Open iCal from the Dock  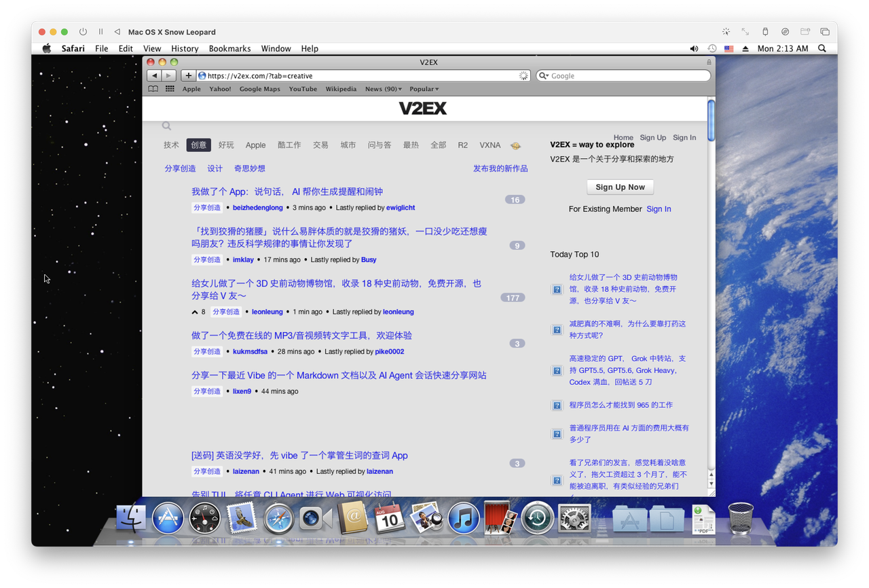pos(389,519)
